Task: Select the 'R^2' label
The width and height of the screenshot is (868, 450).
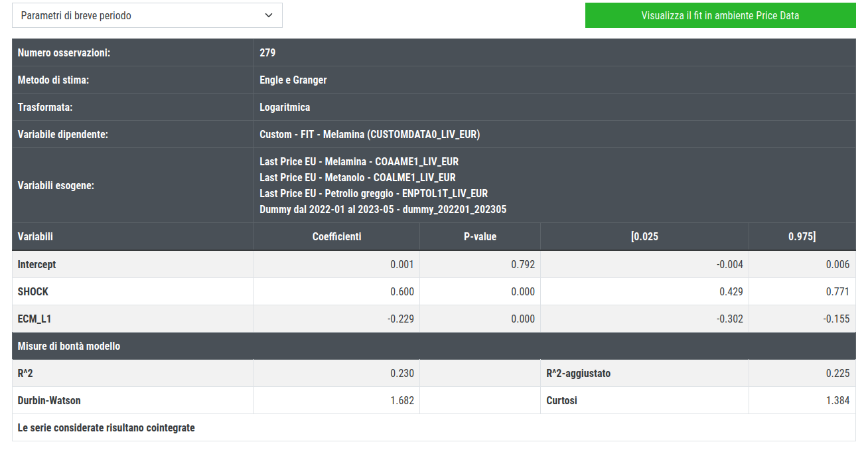Action: coord(25,373)
